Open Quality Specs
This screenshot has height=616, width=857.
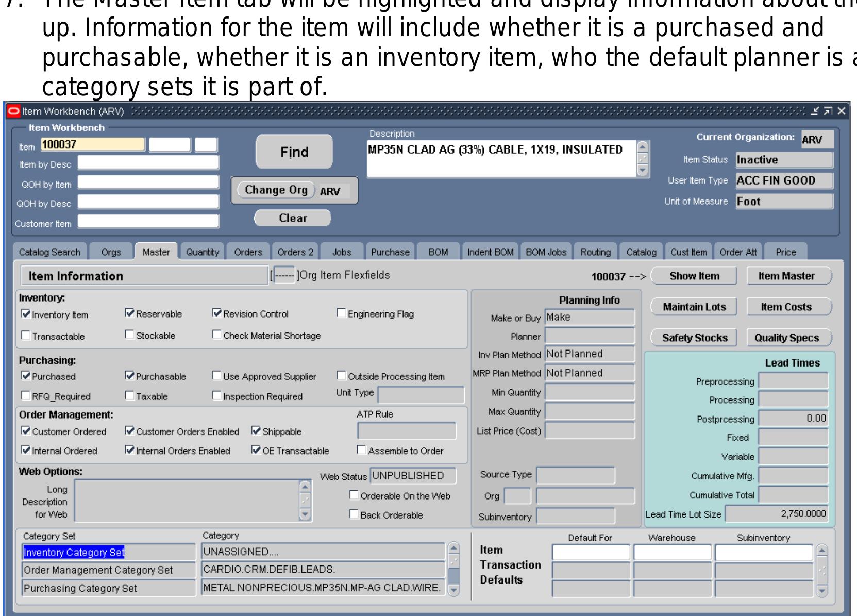789,338
